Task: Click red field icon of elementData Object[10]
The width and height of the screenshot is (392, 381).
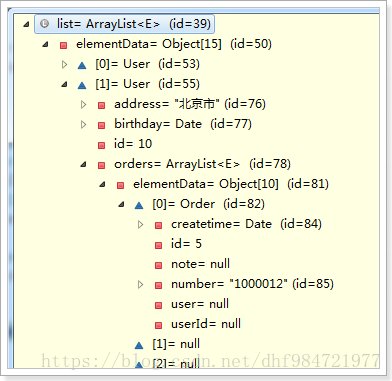Action: [121, 185]
